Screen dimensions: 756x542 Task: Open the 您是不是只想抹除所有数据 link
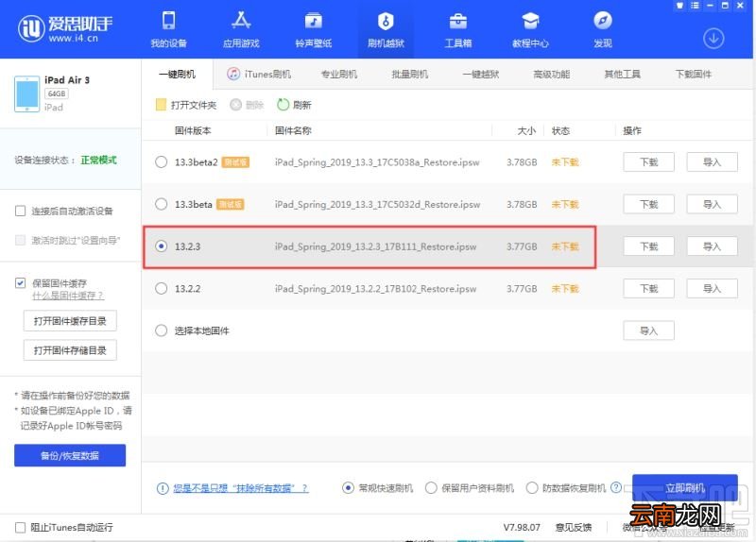click(241, 488)
